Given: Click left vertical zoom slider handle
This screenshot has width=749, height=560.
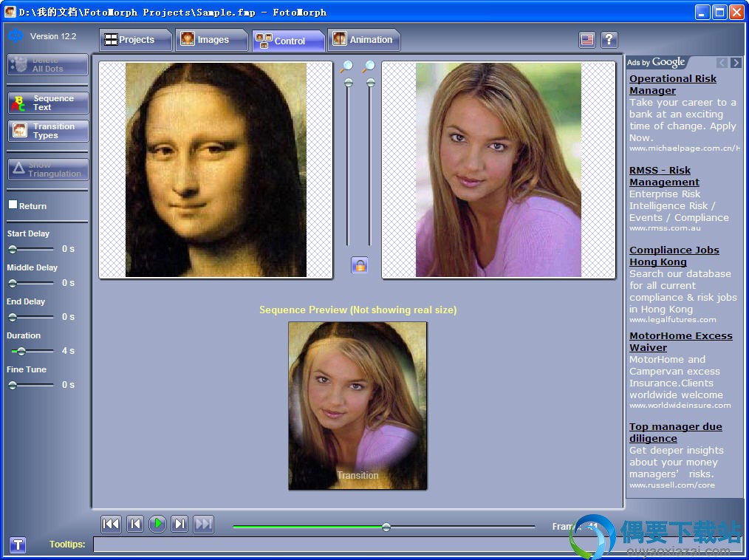Looking at the screenshot, I should point(349,83).
